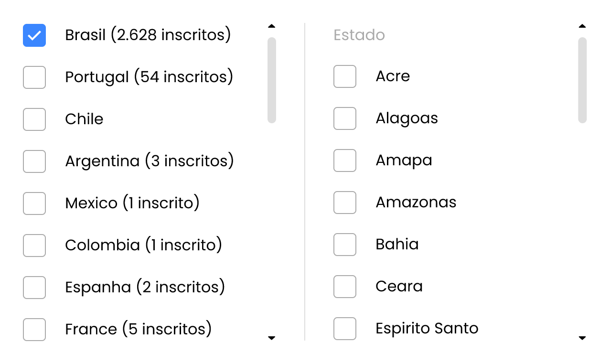Viewport: 610px width, 364px height.
Task: Click the Estado list scroll-down arrow
Action: [582, 338]
